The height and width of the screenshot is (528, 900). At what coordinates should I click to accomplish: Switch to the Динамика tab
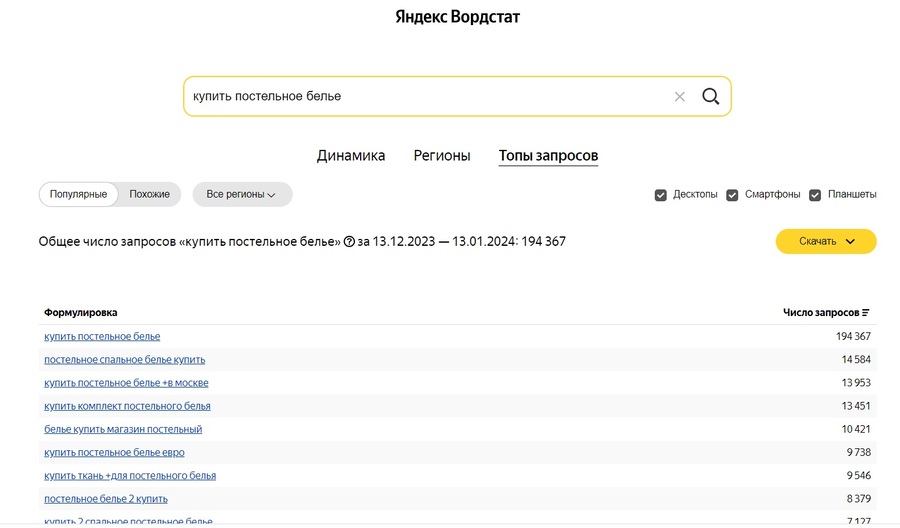coord(351,155)
